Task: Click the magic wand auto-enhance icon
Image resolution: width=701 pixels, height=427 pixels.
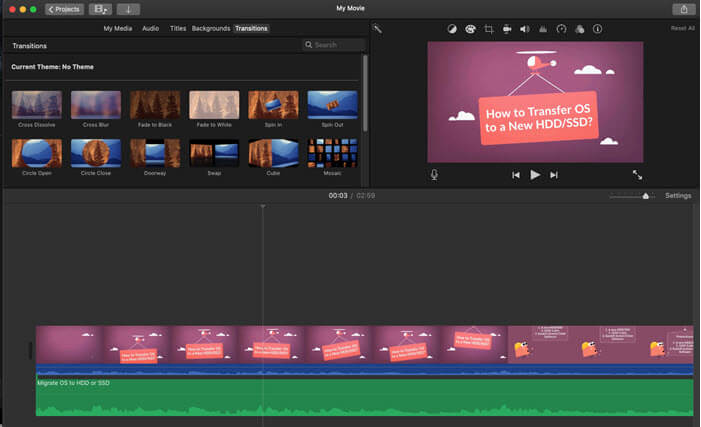Action: coord(378,29)
